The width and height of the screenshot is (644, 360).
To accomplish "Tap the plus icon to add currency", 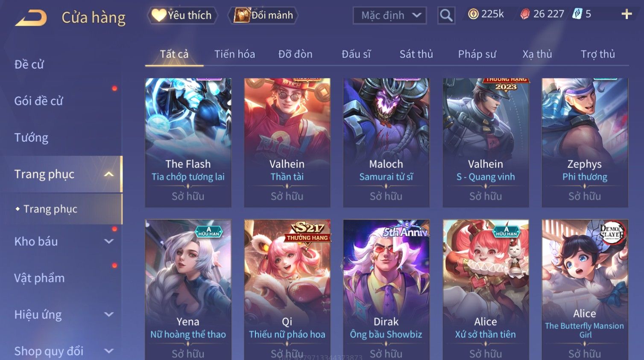I will (626, 15).
